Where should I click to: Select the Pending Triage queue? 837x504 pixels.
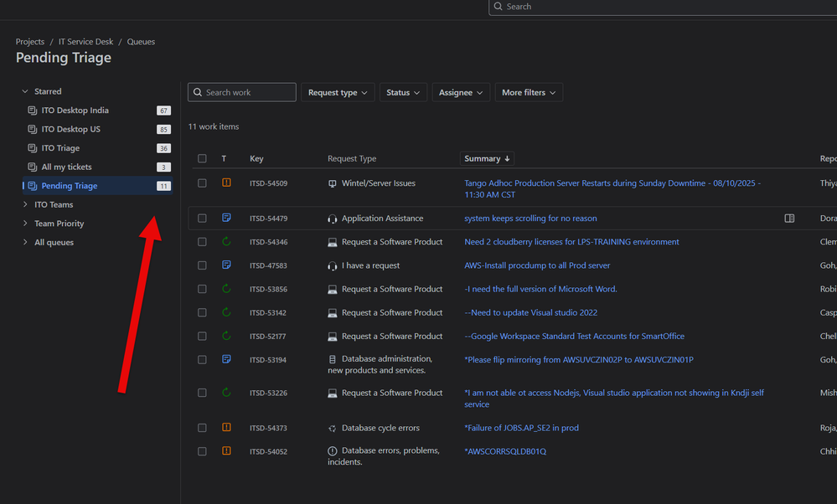[97, 186]
